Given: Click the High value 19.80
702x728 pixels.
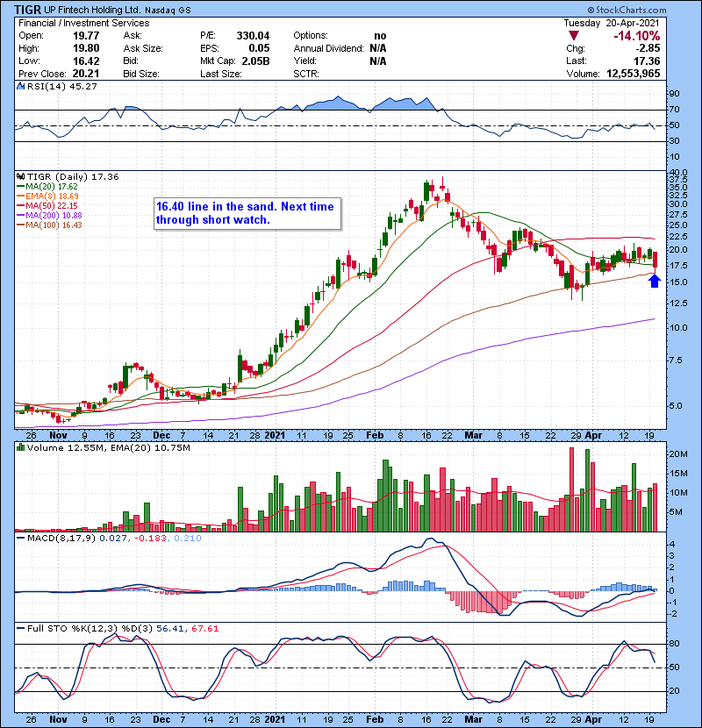Looking at the screenshot, I should point(86,48).
